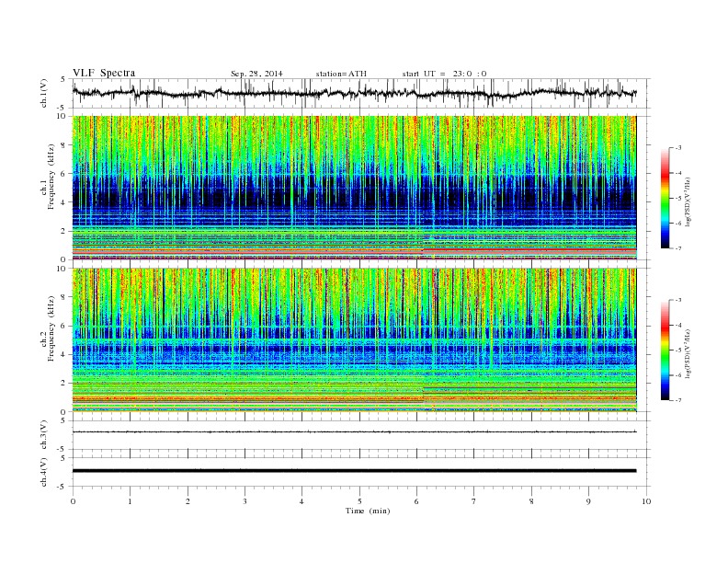Click the log(PSD) label beside ch.2 colorbar

pos(688,353)
